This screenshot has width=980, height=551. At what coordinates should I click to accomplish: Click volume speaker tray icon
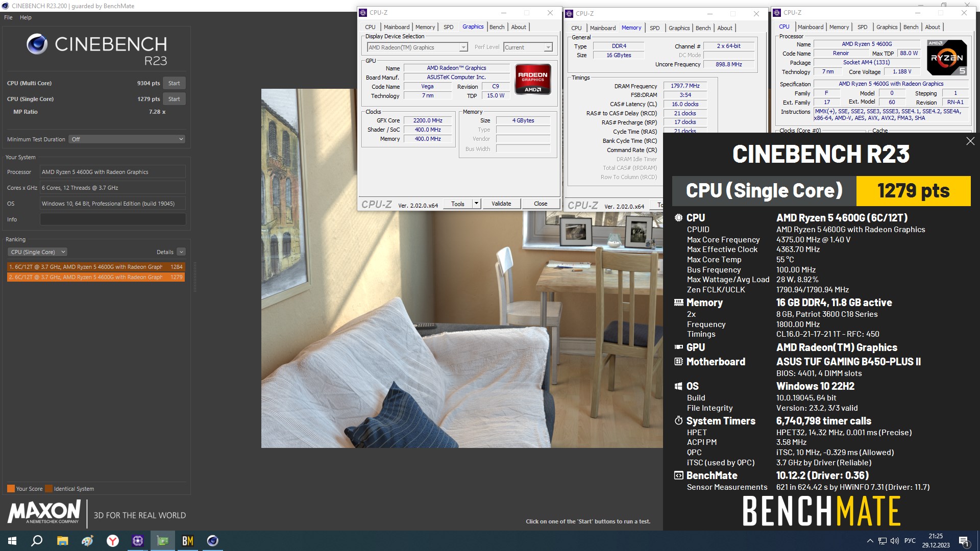pyautogui.click(x=894, y=541)
